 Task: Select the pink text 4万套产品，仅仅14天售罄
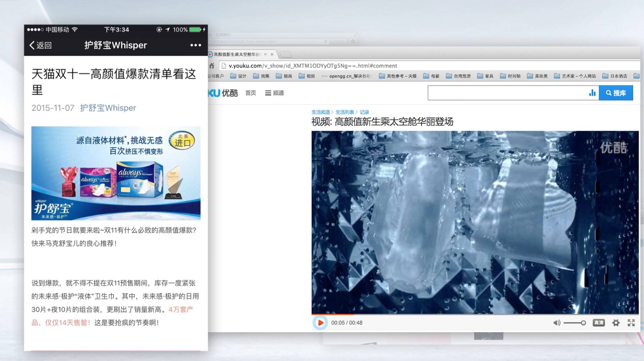point(112,316)
